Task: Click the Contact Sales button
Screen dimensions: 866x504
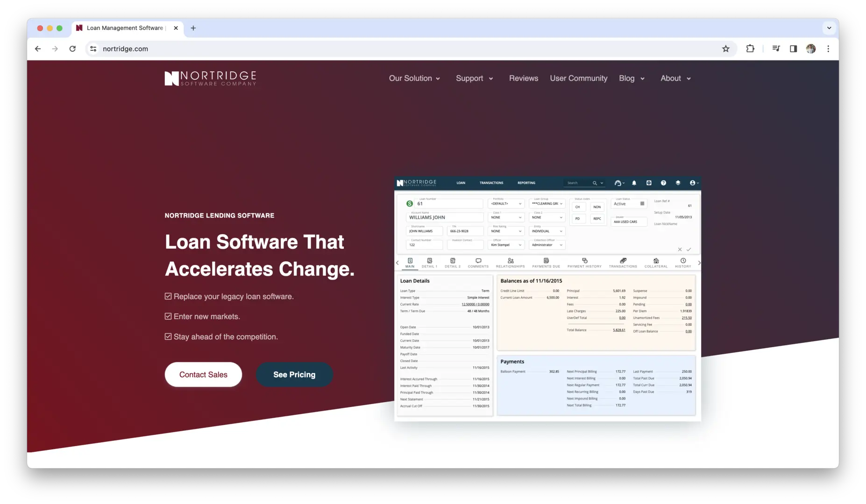Action: pyautogui.click(x=203, y=374)
